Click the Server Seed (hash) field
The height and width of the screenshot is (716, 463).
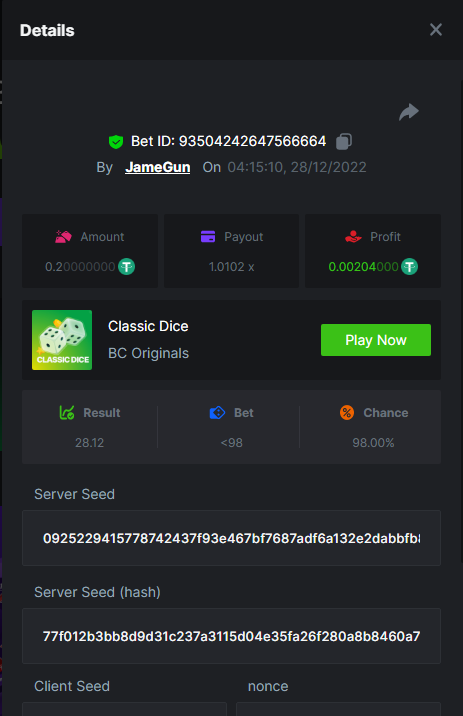pyautogui.click(x=232, y=636)
